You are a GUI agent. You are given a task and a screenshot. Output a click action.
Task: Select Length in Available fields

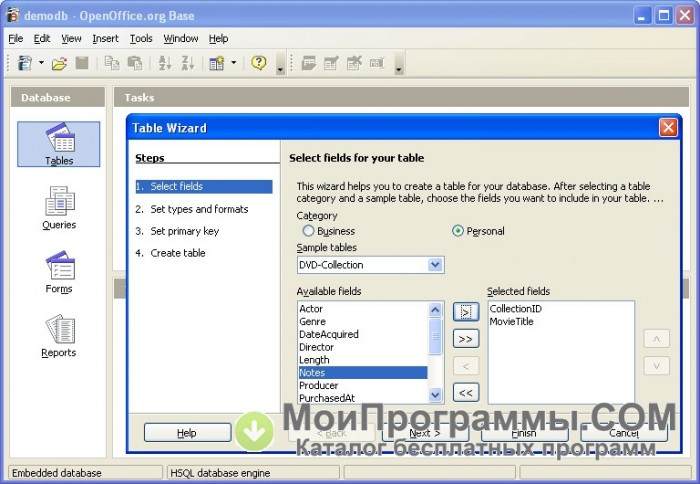point(363,360)
